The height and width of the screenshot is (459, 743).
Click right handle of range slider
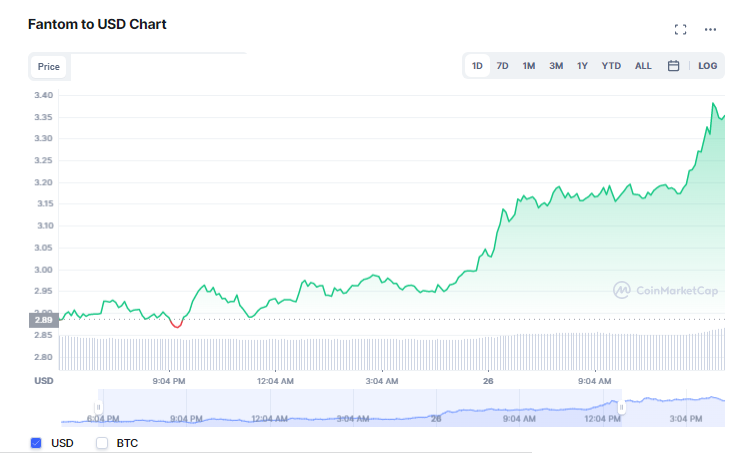(x=621, y=407)
